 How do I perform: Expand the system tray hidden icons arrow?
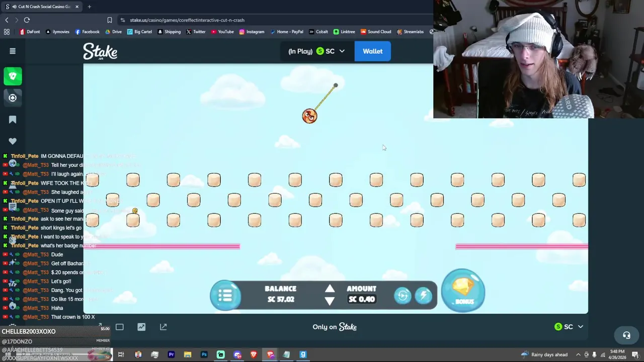[x=578, y=354]
